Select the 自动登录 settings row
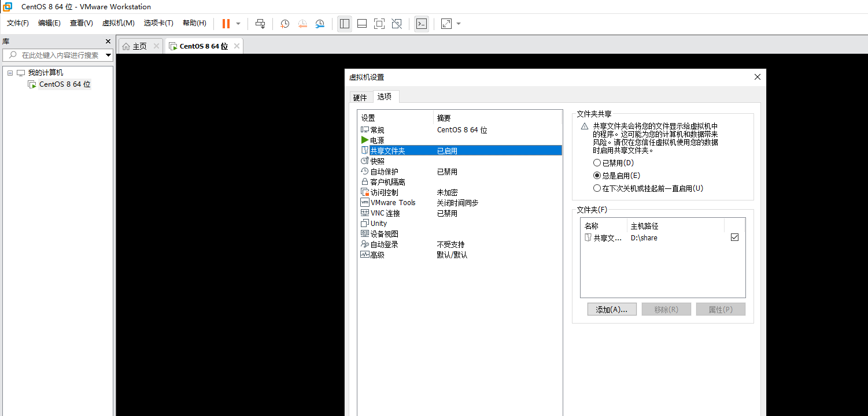868x416 pixels. click(460, 244)
